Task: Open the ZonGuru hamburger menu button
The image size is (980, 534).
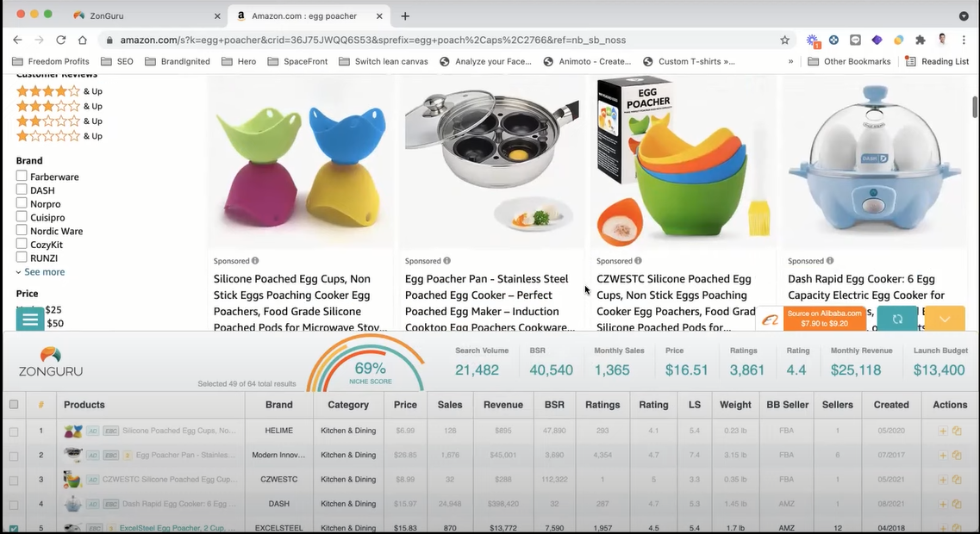Action: pyautogui.click(x=30, y=320)
